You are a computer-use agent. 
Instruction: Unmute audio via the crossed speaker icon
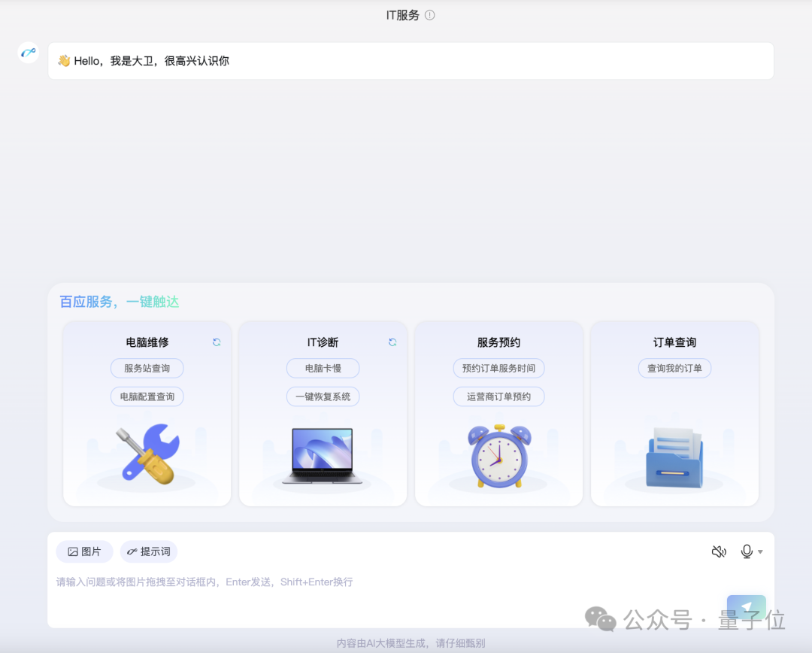click(719, 551)
